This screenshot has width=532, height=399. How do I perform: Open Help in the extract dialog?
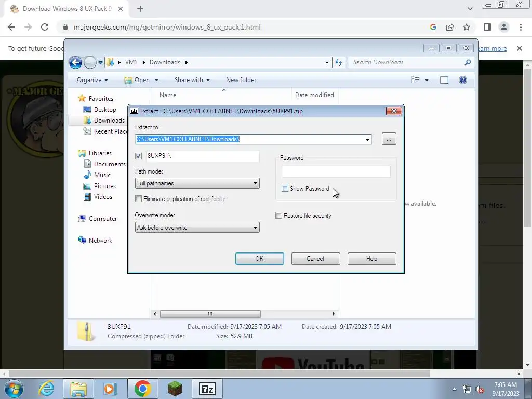(x=371, y=259)
